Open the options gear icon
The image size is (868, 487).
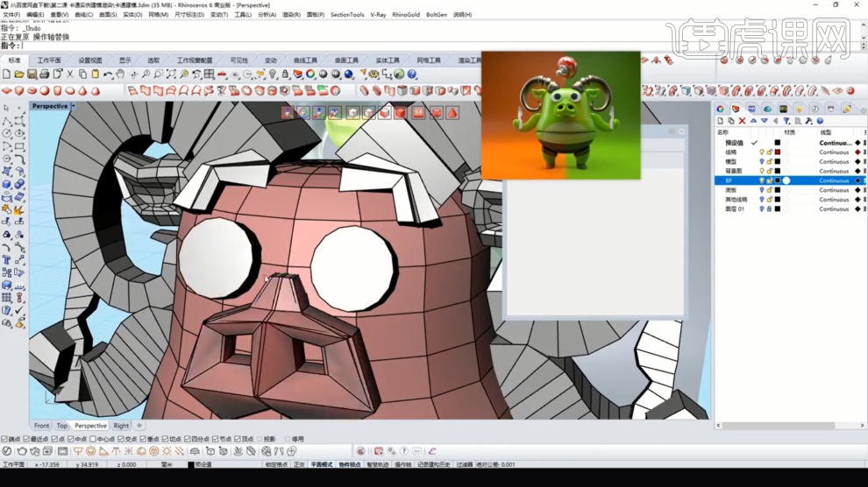click(374, 74)
